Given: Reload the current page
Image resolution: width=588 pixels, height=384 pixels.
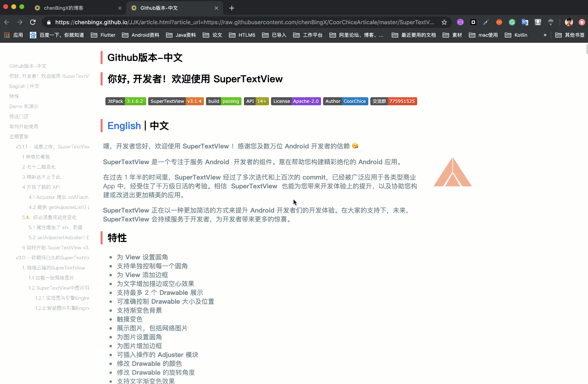Looking at the screenshot, I should click(33, 22).
